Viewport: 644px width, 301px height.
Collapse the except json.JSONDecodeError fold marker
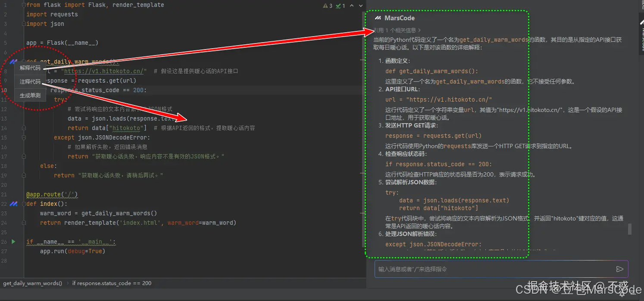tap(23, 137)
